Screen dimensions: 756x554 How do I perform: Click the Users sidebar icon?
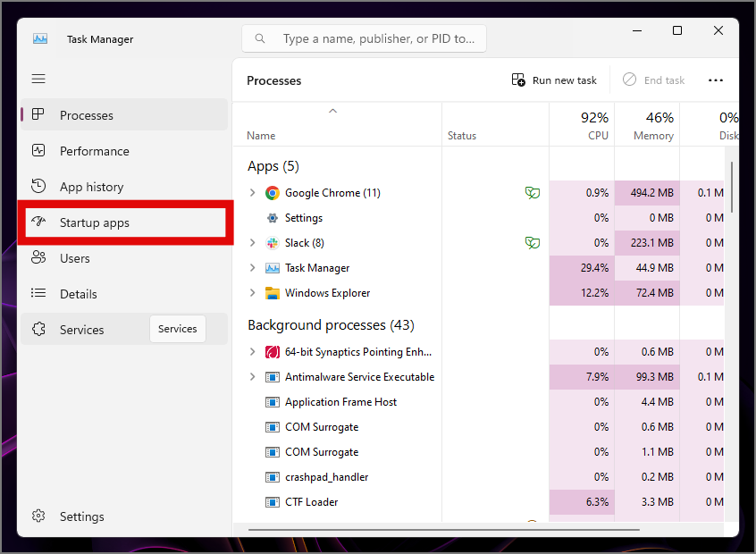coord(38,257)
